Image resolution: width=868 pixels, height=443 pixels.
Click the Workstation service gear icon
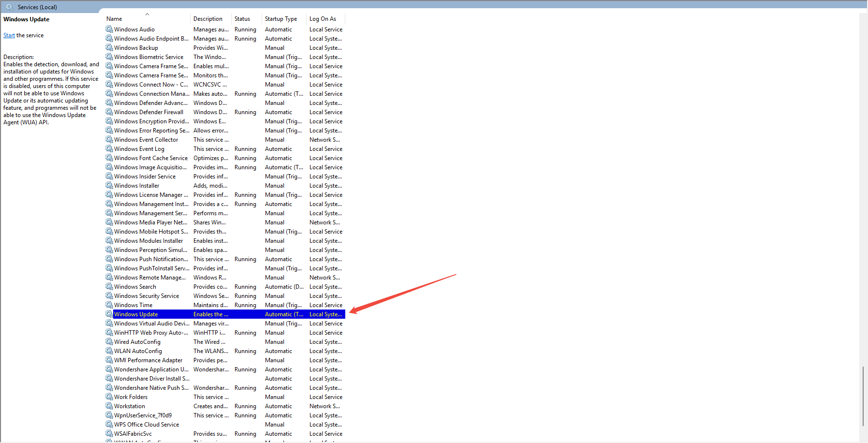pyautogui.click(x=109, y=406)
